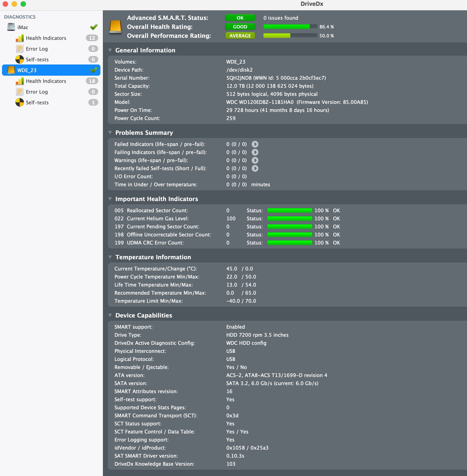Click the 0 issues found text

(281, 18)
